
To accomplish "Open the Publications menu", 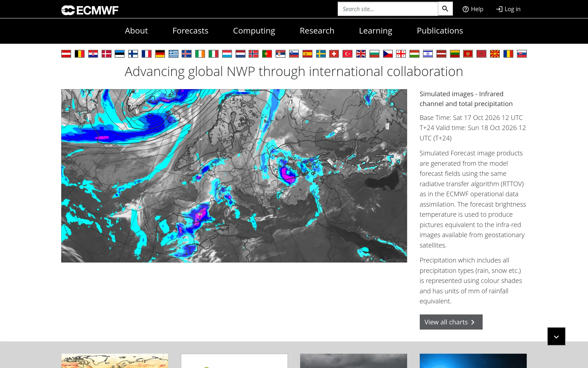I will [440, 31].
